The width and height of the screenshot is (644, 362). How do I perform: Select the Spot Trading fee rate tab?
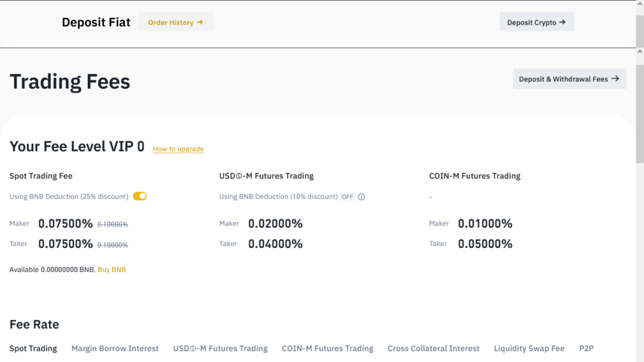33,348
